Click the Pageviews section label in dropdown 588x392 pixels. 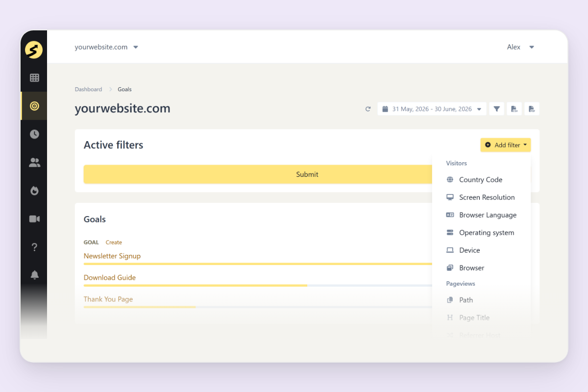tap(461, 284)
